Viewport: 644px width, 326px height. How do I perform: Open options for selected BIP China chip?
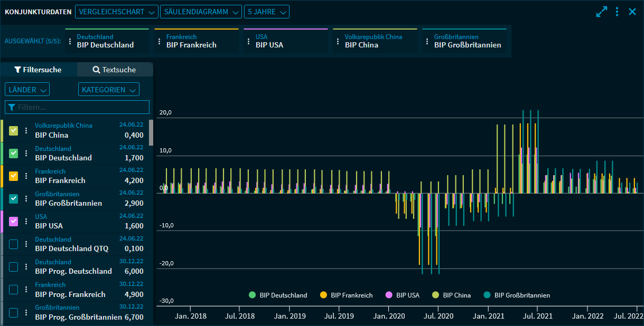(x=338, y=41)
